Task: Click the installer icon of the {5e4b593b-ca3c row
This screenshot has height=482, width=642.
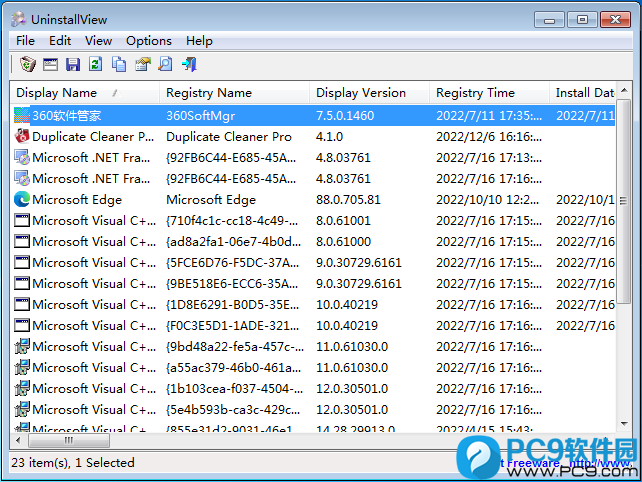Action: pos(22,410)
